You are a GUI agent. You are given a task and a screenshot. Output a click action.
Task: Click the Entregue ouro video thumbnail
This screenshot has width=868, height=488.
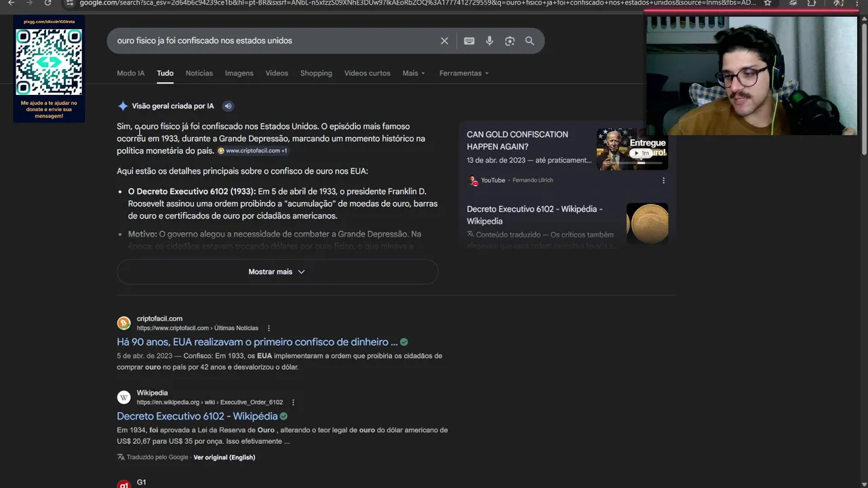click(632, 149)
